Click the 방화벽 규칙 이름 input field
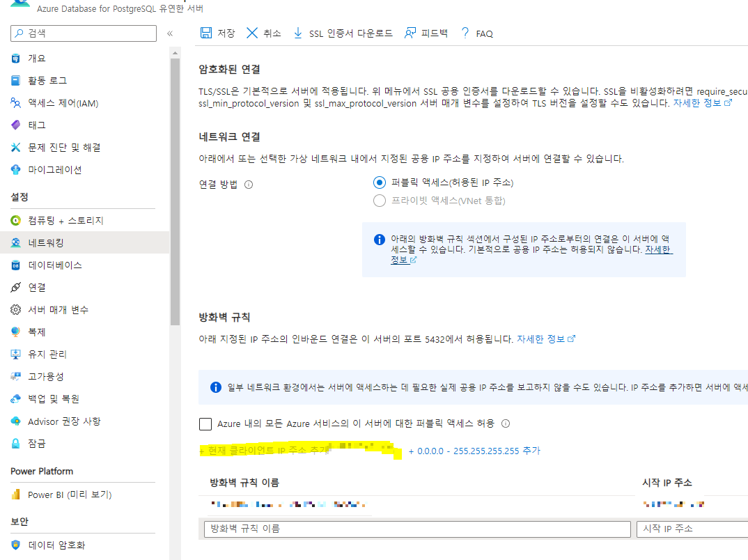This screenshot has width=748, height=560. [x=417, y=529]
